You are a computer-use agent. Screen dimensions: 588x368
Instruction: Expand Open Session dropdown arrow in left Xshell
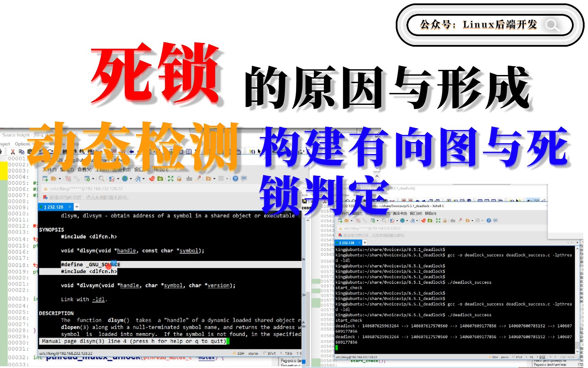click(60, 179)
